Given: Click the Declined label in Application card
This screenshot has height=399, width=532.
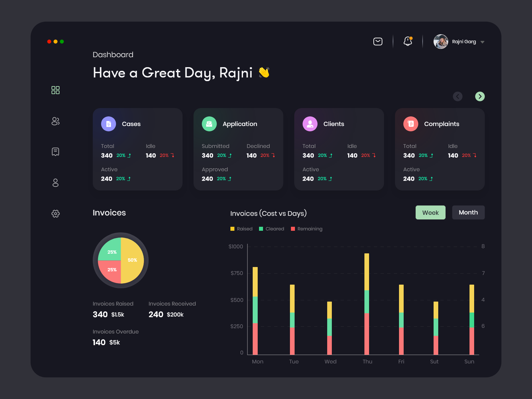Looking at the screenshot, I should click(x=258, y=146).
